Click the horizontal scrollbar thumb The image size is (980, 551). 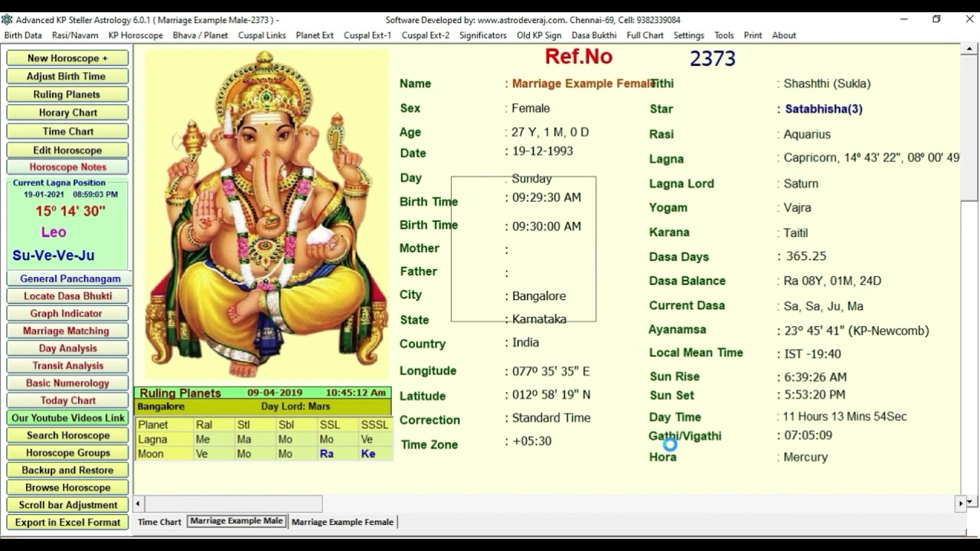pyautogui.click(x=233, y=504)
